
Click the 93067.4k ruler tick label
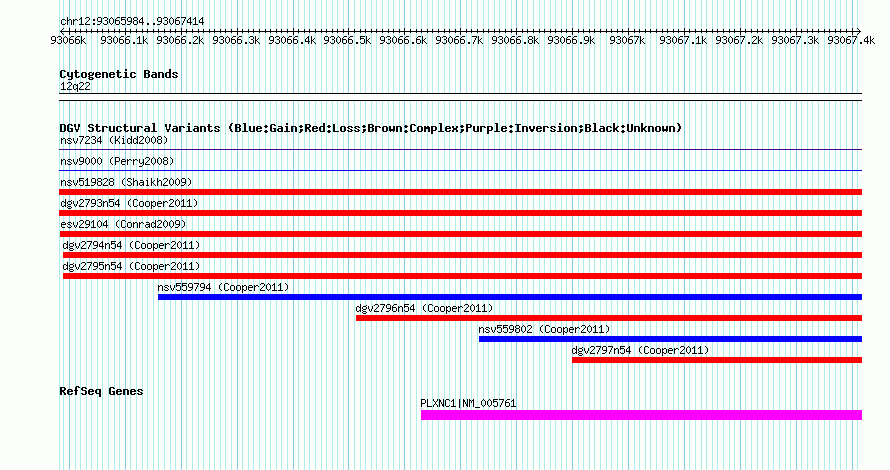point(851,40)
